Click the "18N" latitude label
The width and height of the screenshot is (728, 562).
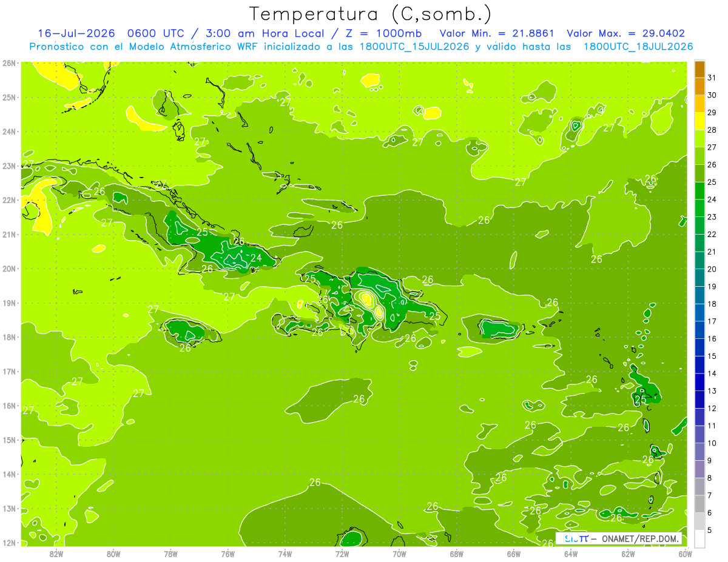8,337
